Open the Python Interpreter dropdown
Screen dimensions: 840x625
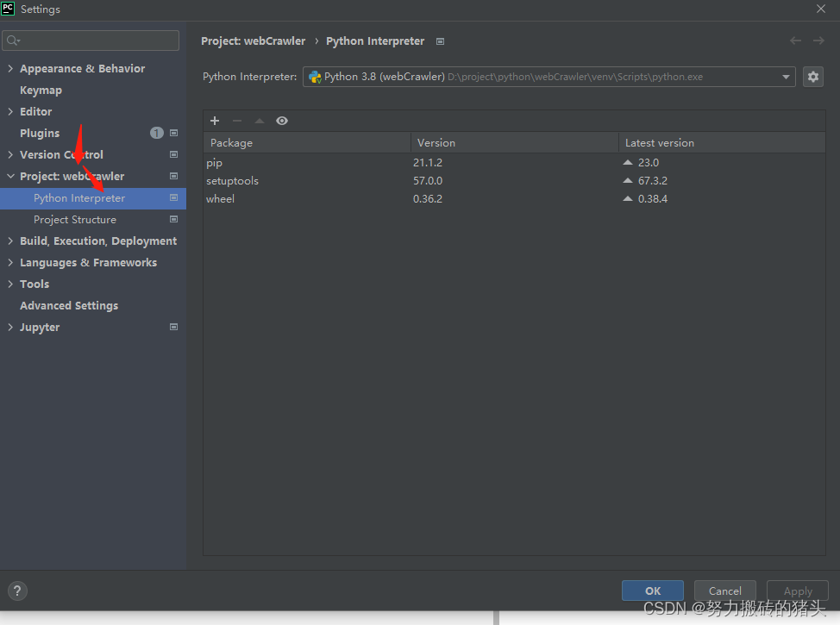click(x=786, y=77)
